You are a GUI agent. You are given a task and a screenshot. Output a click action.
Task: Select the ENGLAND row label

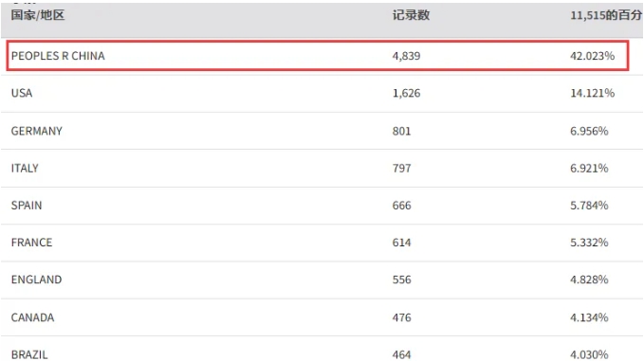click(x=37, y=280)
